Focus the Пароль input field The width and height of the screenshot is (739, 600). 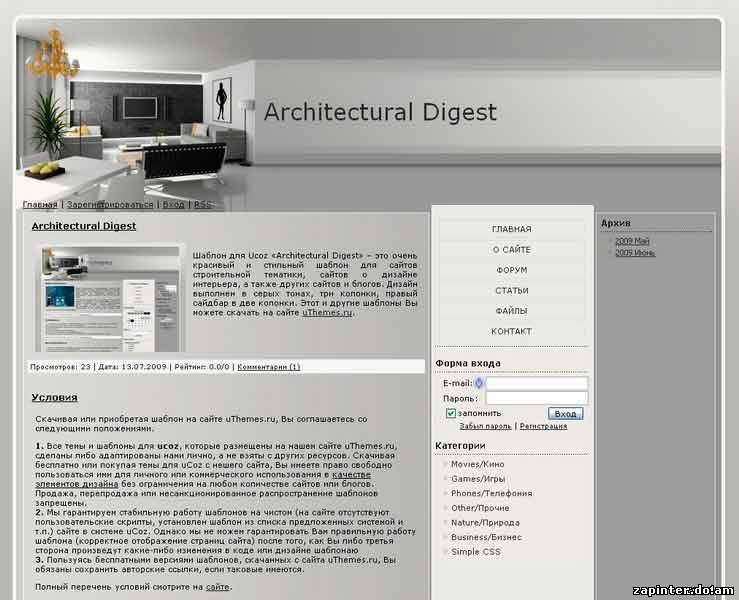tap(537, 398)
